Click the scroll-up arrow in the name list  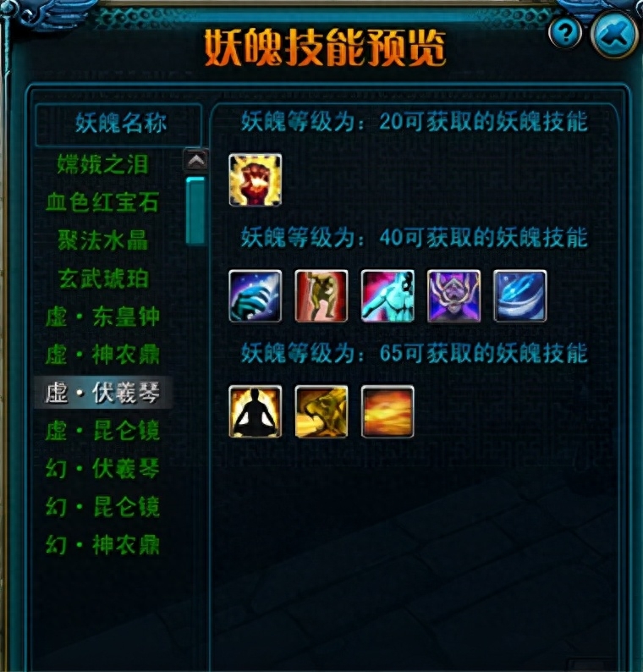[195, 160]
